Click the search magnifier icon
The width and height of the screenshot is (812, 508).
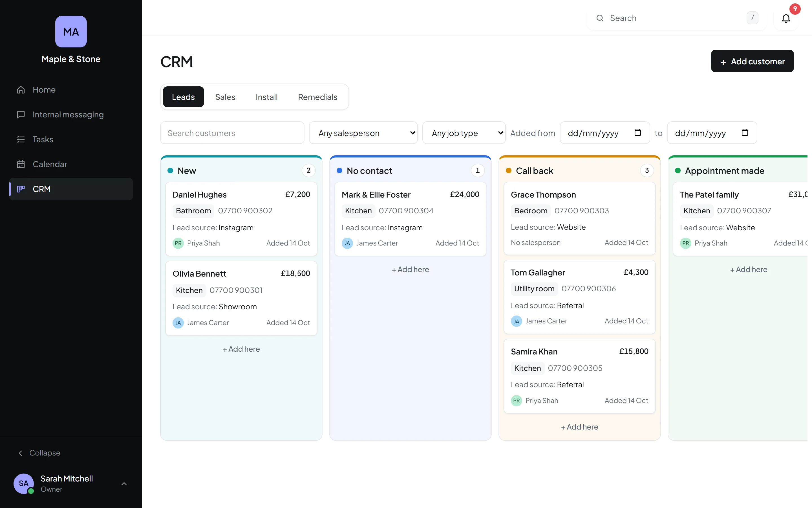click(600, 18)
